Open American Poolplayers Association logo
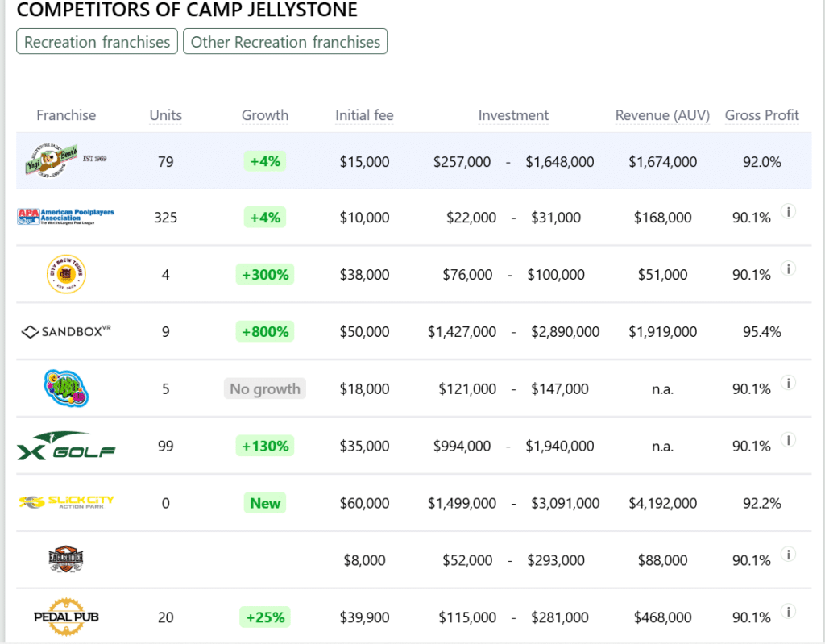The height and width of the screenshot is (644, 825). 66,217
